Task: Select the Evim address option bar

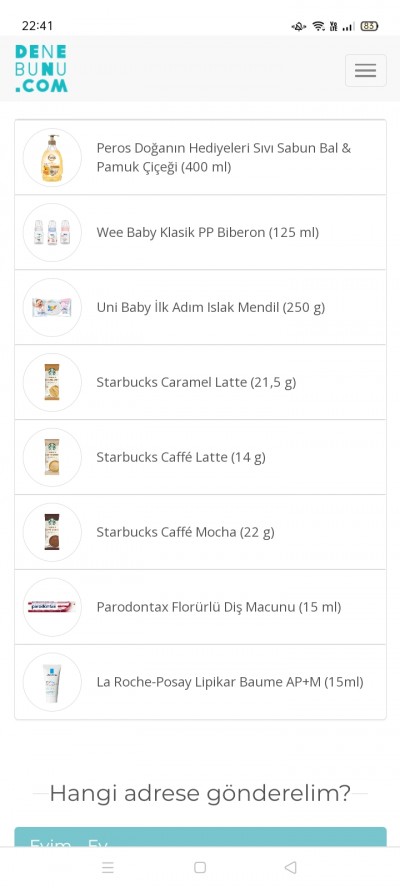Action: 201,837
